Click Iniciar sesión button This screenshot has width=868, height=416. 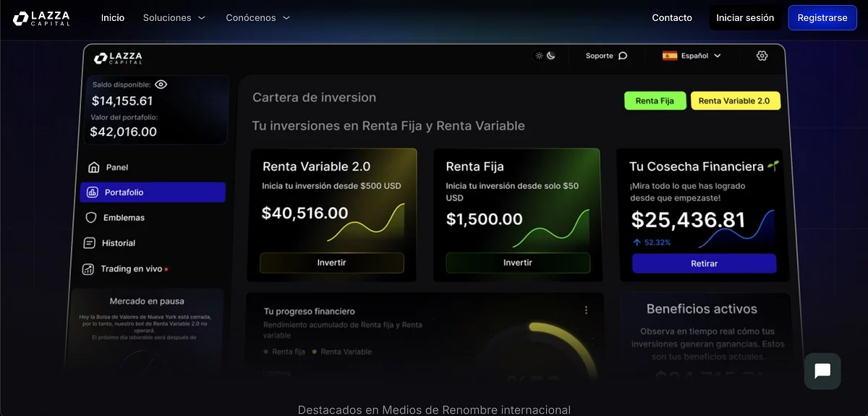coord(745,18)
